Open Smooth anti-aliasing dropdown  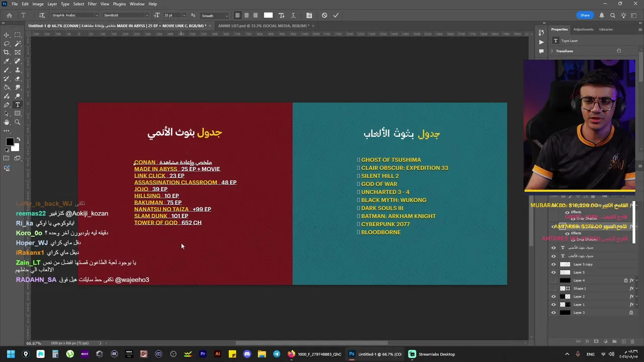(227, 16)
